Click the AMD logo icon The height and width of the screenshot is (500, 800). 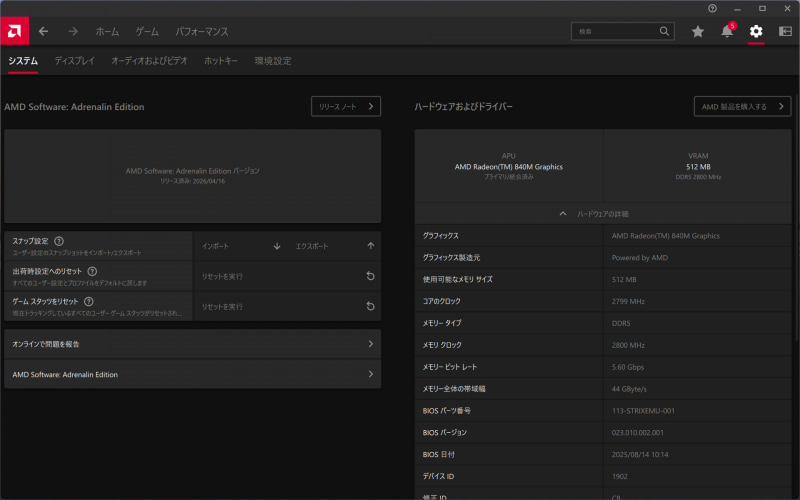pyautogui.click(x=14, y=31)
